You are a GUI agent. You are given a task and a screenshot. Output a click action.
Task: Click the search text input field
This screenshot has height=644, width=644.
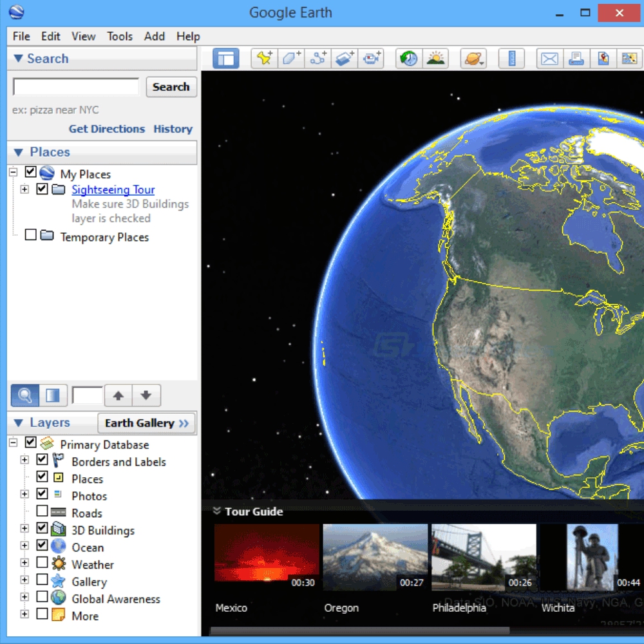click(76, 87)
